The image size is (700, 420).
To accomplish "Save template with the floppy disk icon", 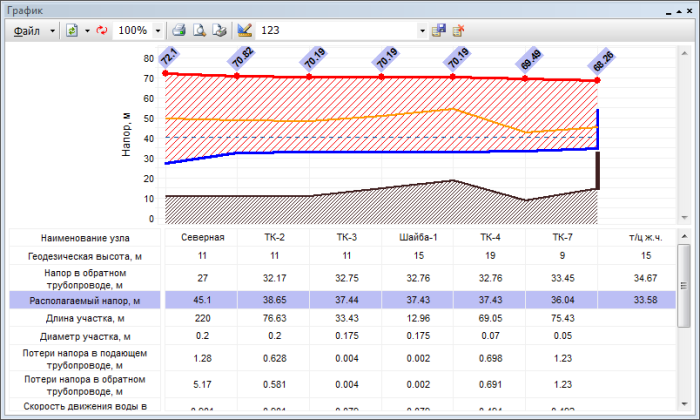I will click(x=438, y=31).
